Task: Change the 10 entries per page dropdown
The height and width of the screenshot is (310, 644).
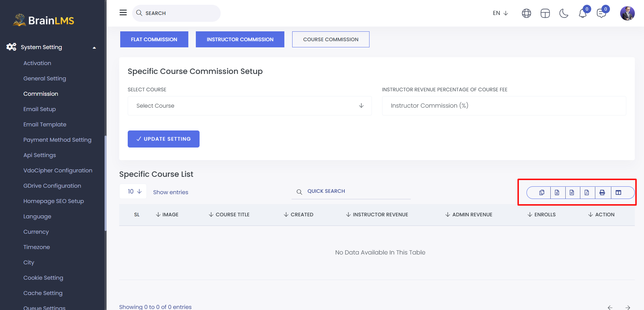Action: (x=133, y=191)
